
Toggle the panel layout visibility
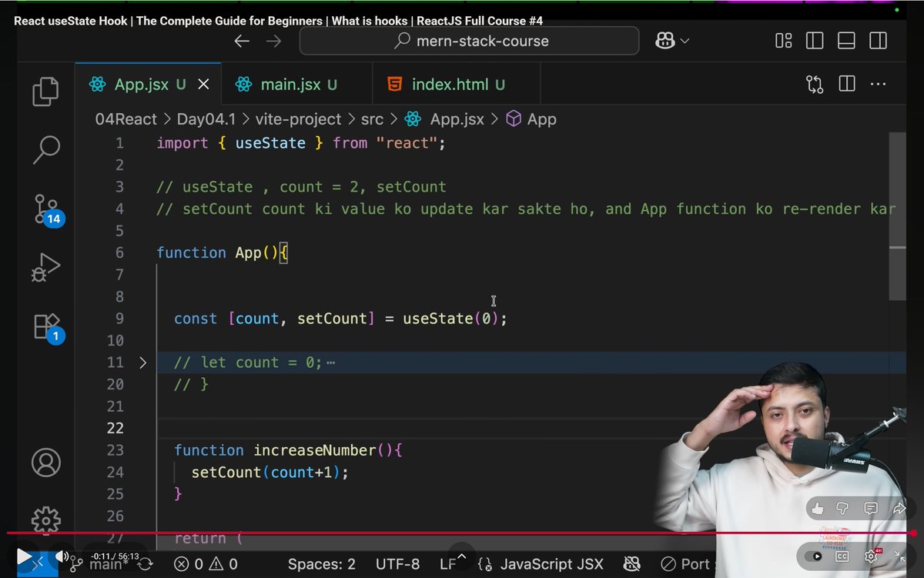tap(845, 41)
